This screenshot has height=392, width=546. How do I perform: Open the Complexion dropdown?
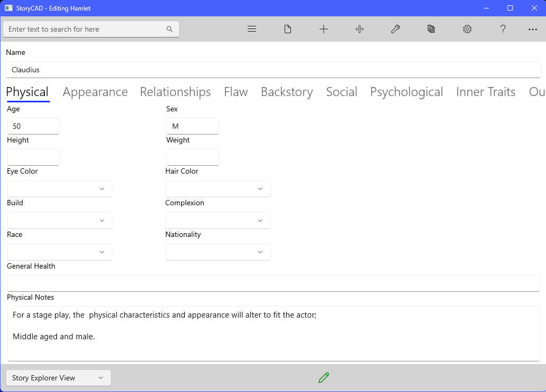218,221
